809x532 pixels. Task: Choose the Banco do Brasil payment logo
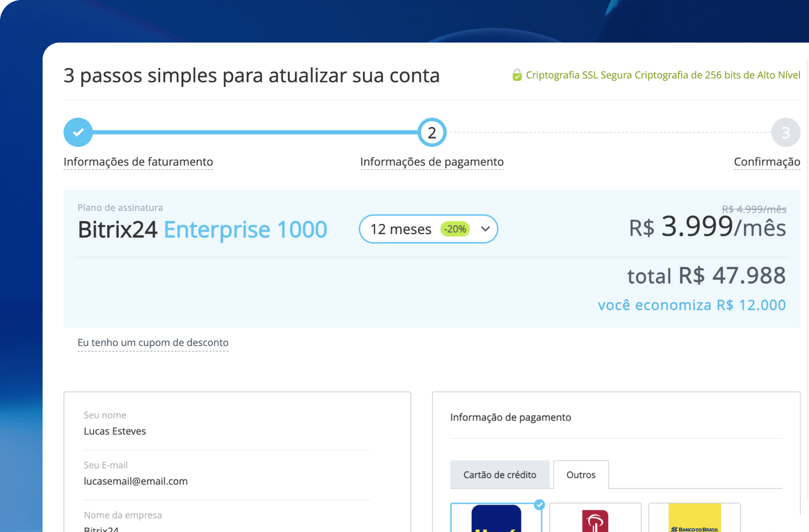[694, 519]
